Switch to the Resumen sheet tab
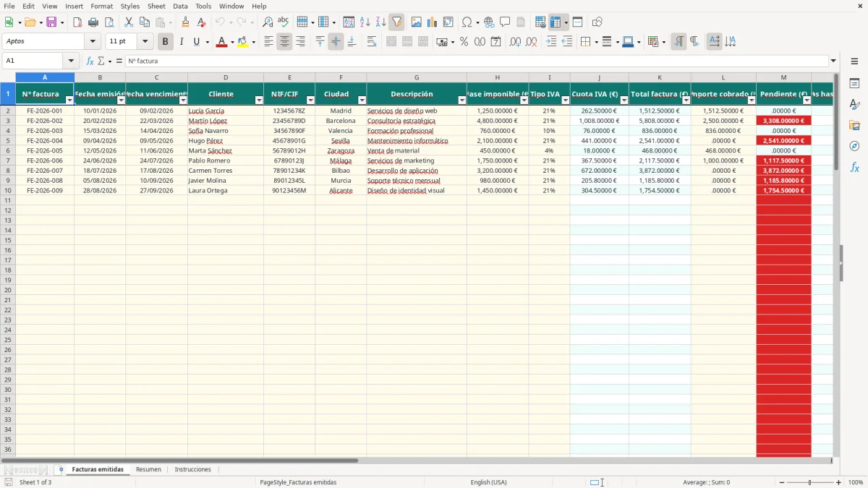Viewport: 868px width, 488px height. pos(148,469)
